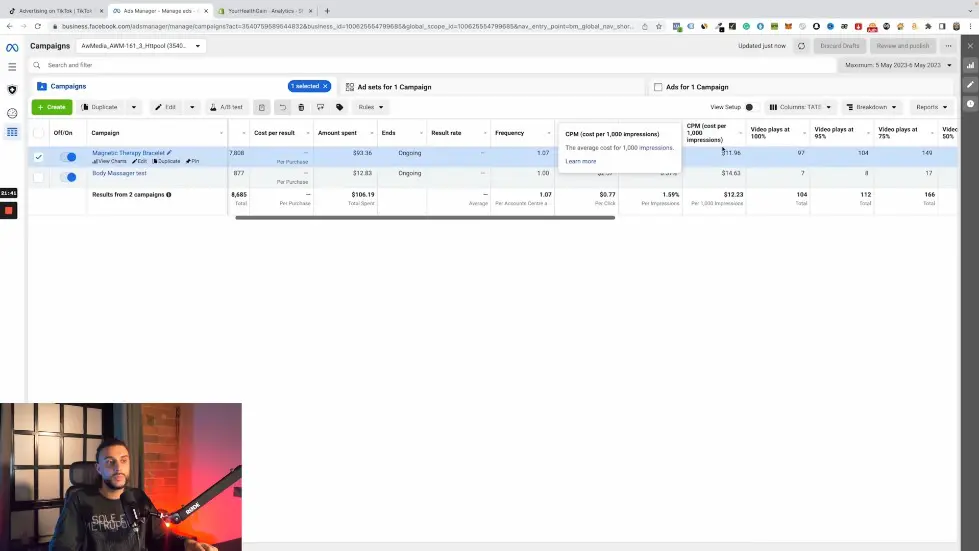Uncheck the Magnetic Therapy Bracelet row checkbox

tap(39, 157)
